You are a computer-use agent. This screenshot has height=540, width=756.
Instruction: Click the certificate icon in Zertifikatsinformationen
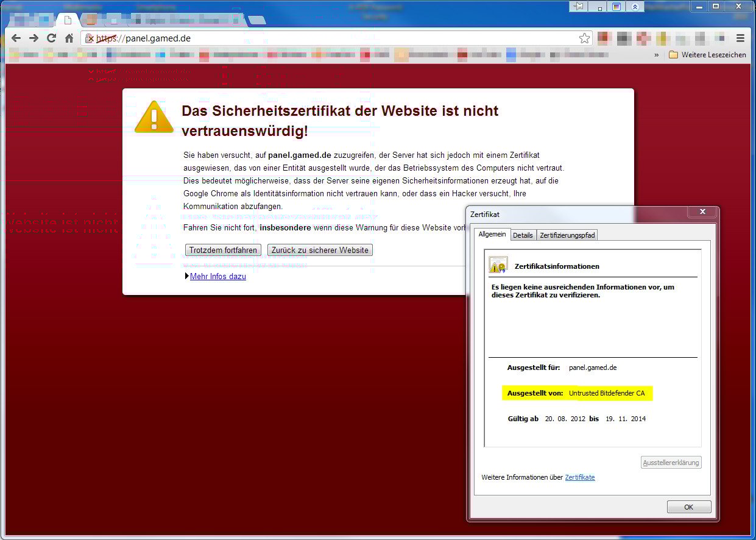click(498, 265)
